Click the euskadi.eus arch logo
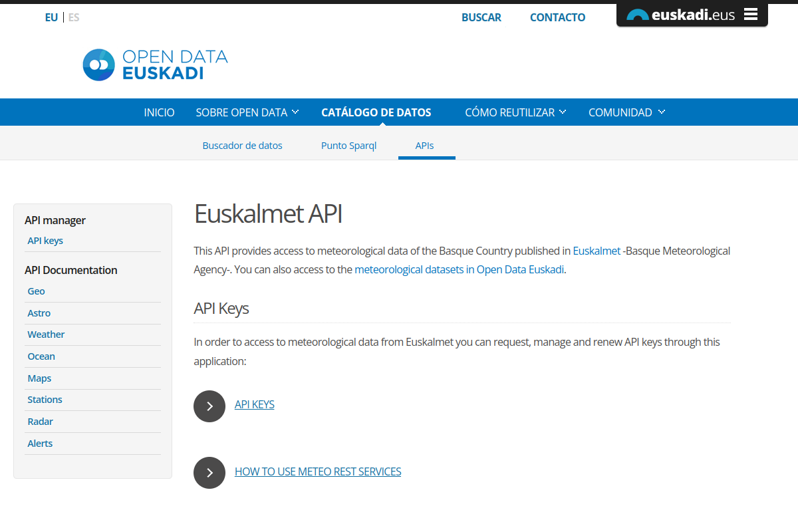798x532 pixels. 637,15
